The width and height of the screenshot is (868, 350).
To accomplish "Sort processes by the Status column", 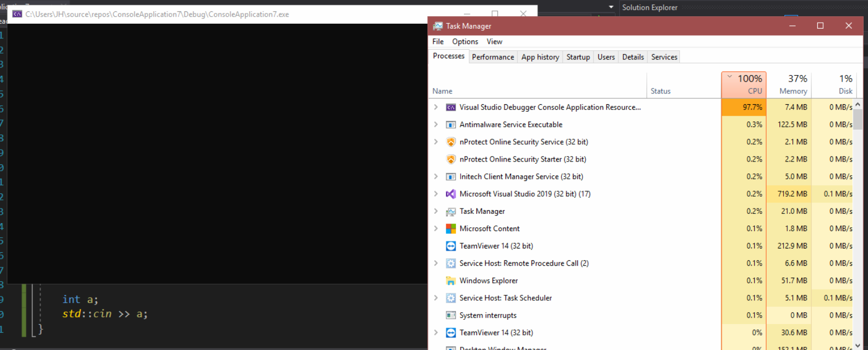I will tap(684, 85).
